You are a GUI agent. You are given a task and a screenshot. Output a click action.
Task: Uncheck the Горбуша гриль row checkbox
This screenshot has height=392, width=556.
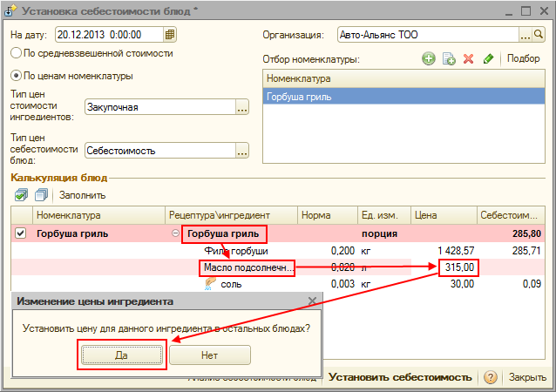(21, 233)
